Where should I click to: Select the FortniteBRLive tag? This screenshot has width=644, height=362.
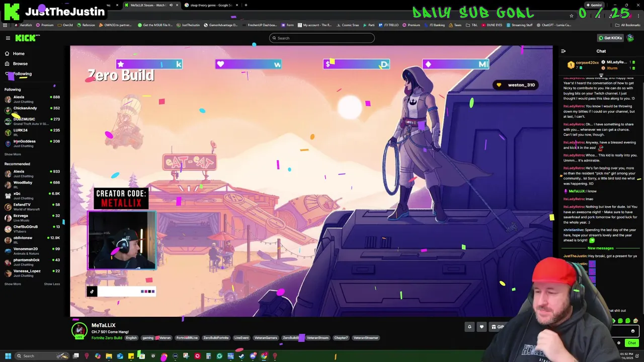pos(187,338)
